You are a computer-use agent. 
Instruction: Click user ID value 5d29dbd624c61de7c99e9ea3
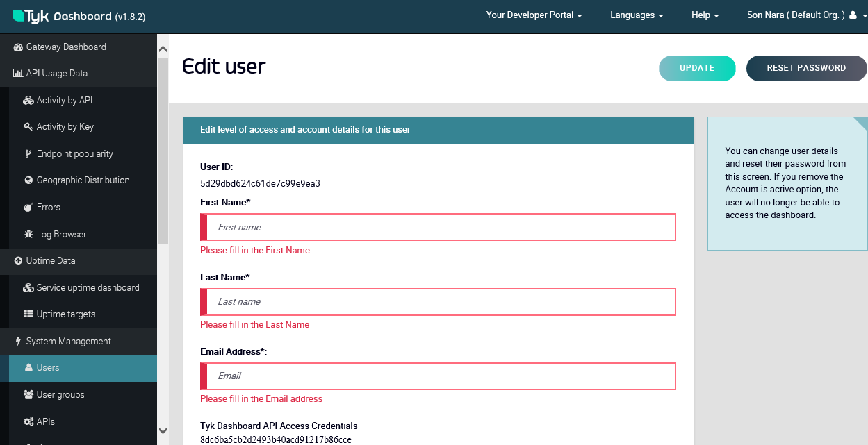click(260, 184)
